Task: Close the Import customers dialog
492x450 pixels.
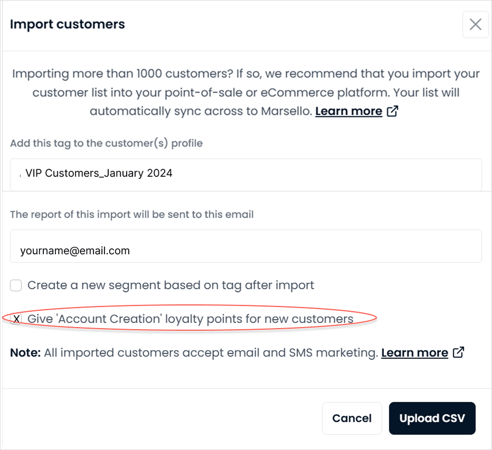Action: [475, 24]
